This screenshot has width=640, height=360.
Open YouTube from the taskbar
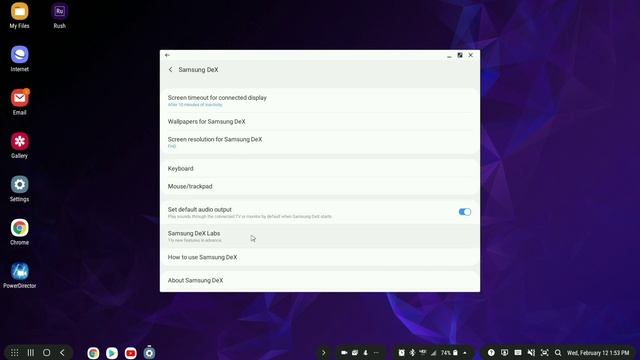pyautogui.click(x=131, y=353)
